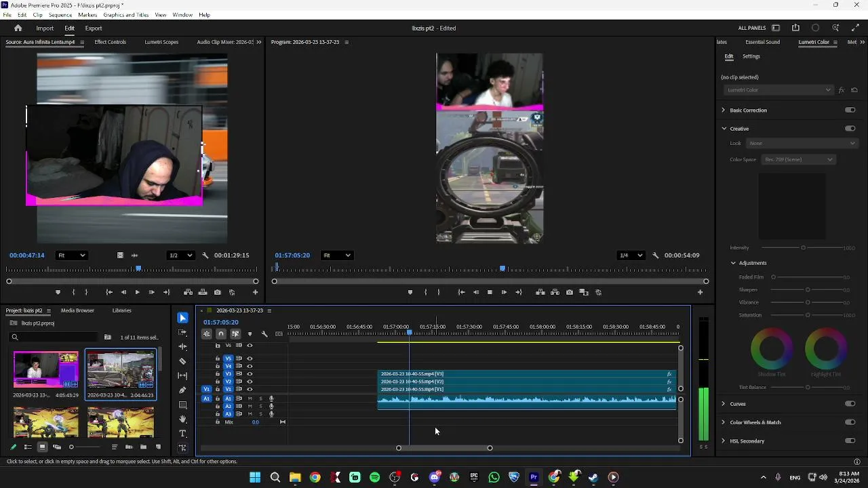Image resolution: width=868 pixels, height=488 pixels.
Task: Open the workspaces menu icon
Action: click(x=776, y=28)
